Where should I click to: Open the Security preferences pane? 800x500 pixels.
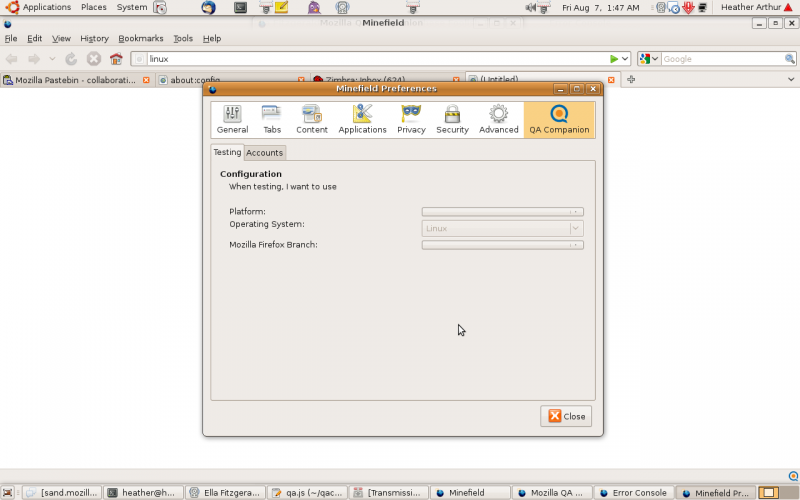[452, 119]
